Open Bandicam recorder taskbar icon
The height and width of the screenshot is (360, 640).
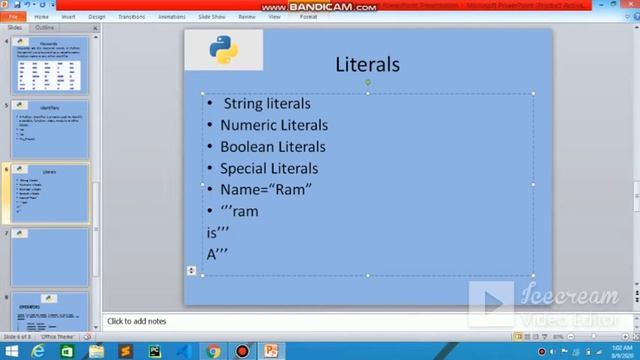242,351
